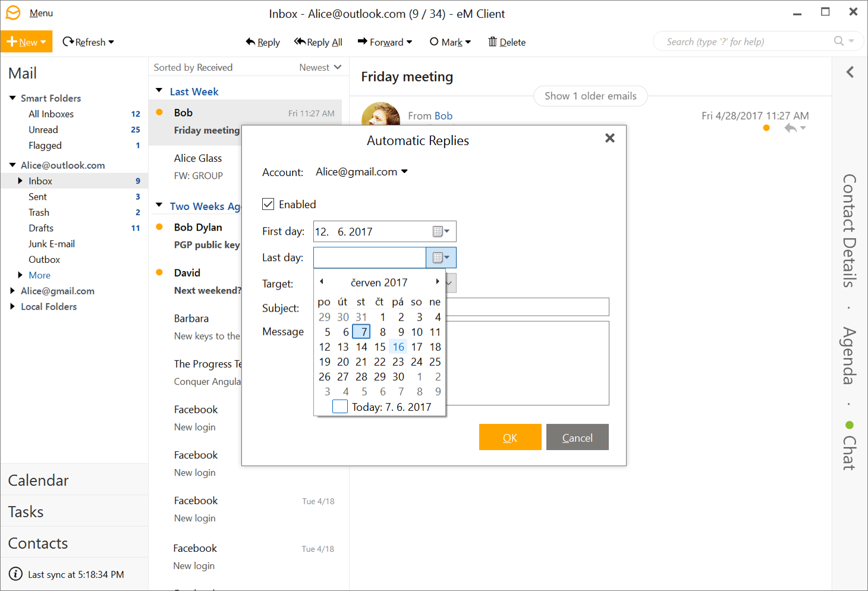Click the search magnifier icon
868x591 pixels.
tap(839, 41)
